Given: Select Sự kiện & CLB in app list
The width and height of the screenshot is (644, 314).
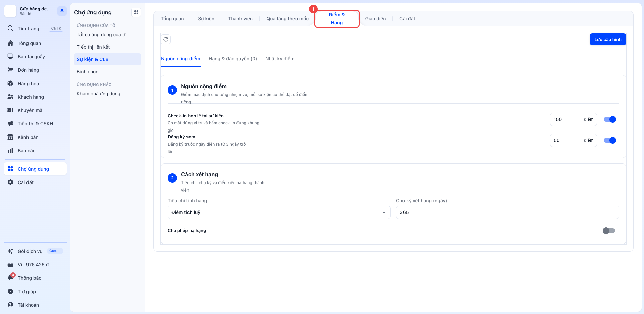Looking at the screenshot, I should click(107, 59).
